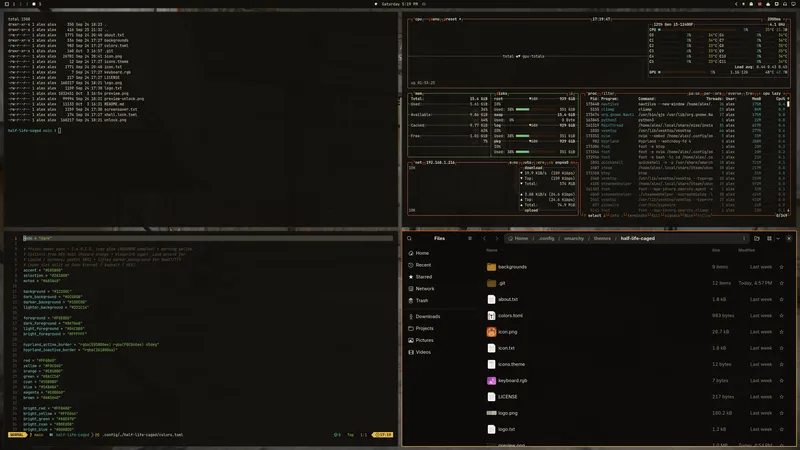This screenshot has height=450, width=800.
Task: Star the keyboard.rgb file
Action: click(x=781, y=381)
